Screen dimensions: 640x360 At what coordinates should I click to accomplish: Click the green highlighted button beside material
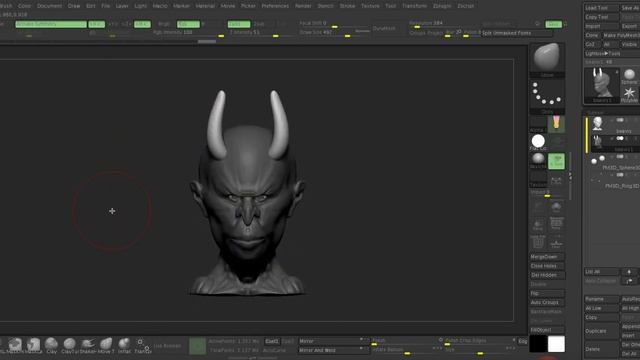556,161
